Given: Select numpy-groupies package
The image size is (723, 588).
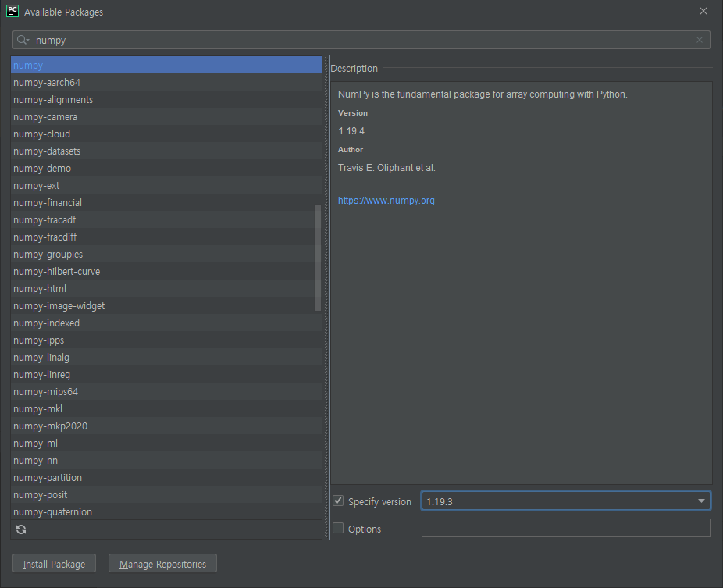Looking at the screenshot, I should pos(166,254).
